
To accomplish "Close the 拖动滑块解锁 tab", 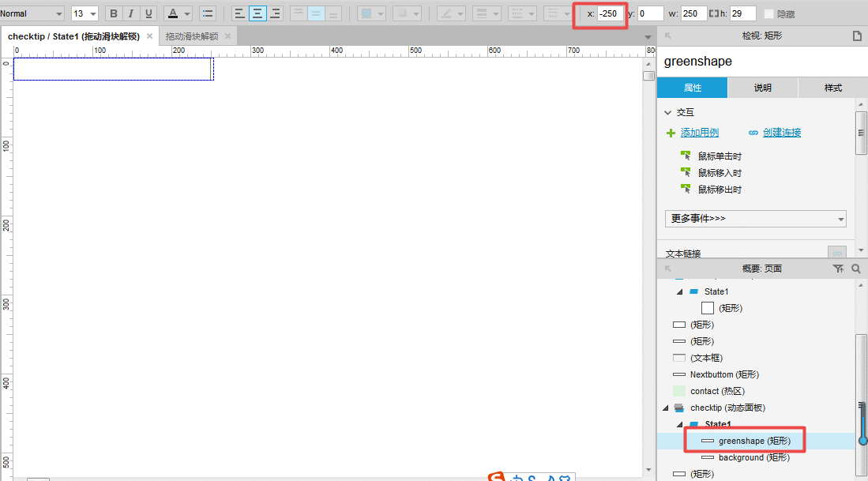I will pos(227,36).
